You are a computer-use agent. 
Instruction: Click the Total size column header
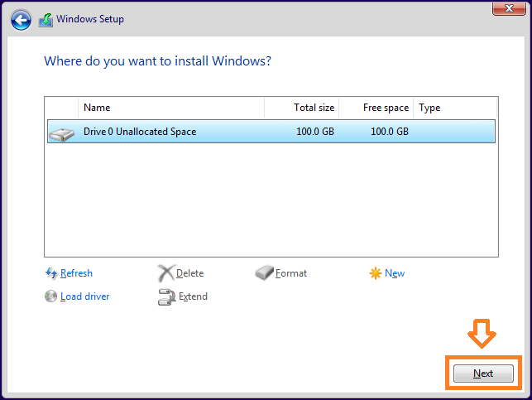(x=302, y=108)
